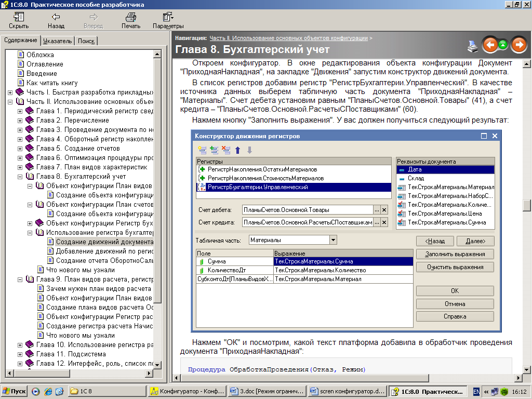Click the Печать toolbar icon

pos(131,20)
